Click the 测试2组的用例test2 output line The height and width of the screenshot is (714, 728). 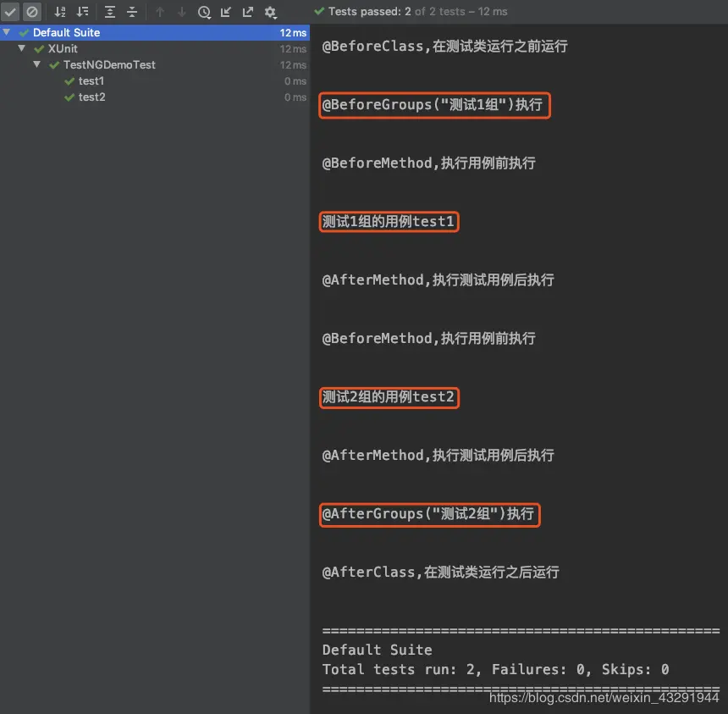coord(389,396)
